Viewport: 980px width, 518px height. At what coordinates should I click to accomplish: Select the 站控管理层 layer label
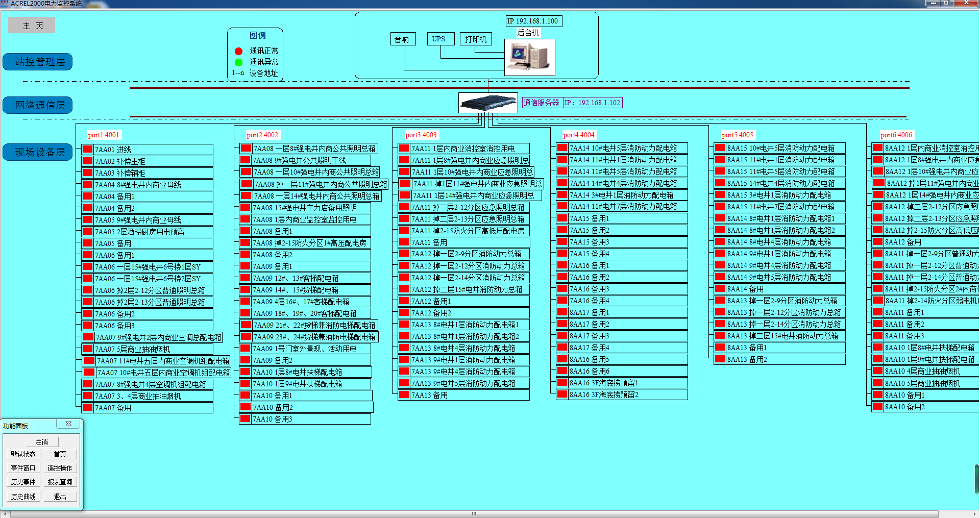tap(38, 62)
